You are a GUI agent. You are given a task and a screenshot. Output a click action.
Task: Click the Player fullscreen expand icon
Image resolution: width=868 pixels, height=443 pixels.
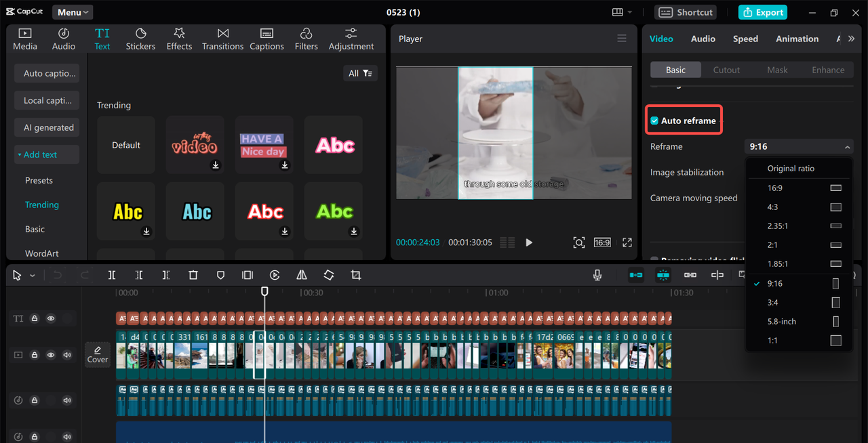tap(627, 242)
